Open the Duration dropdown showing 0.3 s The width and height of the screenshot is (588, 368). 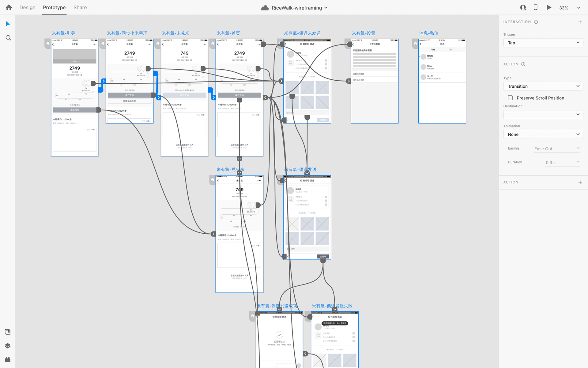(562, 163)
